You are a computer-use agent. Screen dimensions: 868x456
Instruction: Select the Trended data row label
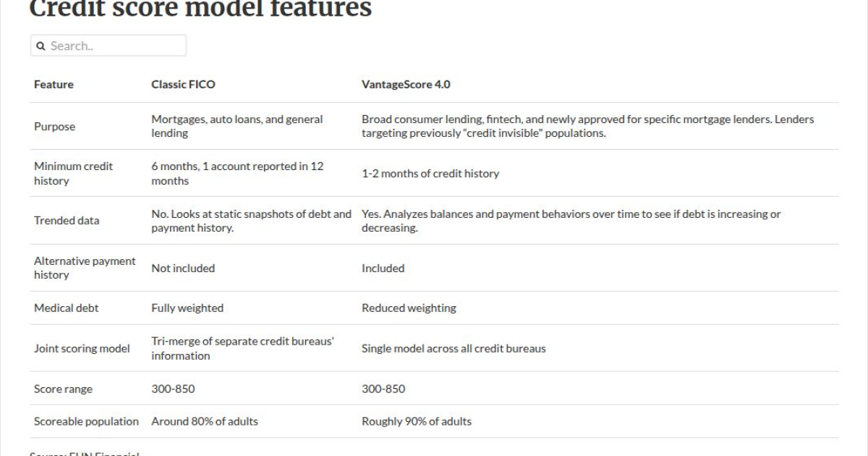67,221
